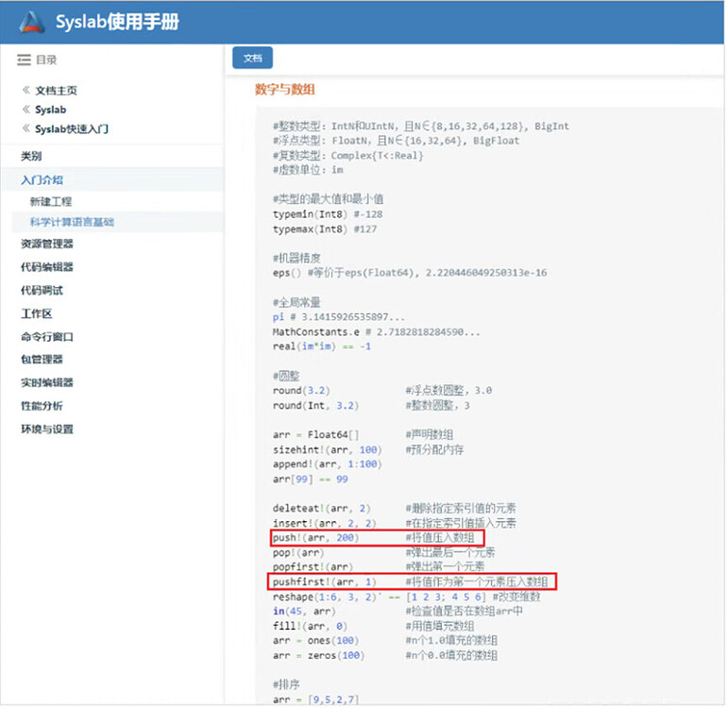Click the round(Int, 3.2) line
Viewport: 728px width, 708px height.
tap(371, 406)
